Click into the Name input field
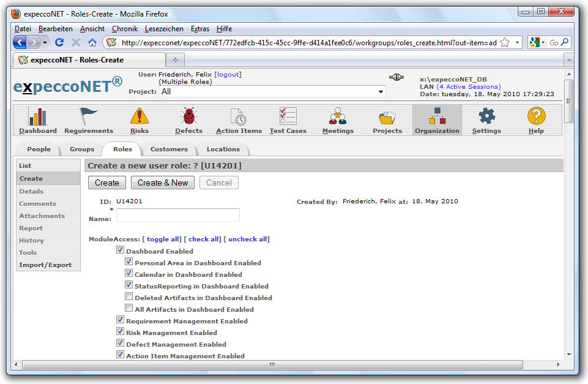Image resolution: width=588 pixels, height=384 pixels. coord(178,215)
